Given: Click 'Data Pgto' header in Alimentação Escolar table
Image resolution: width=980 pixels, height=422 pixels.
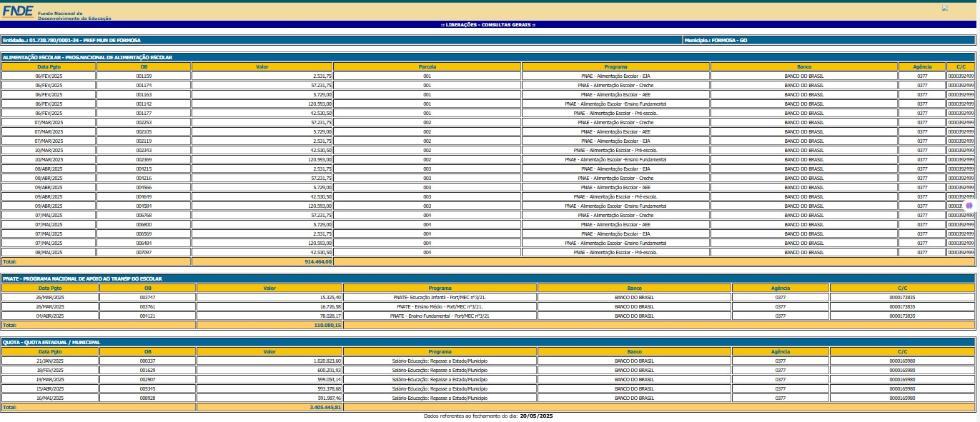Looking at the screenshot, I should tap(49, 67).
